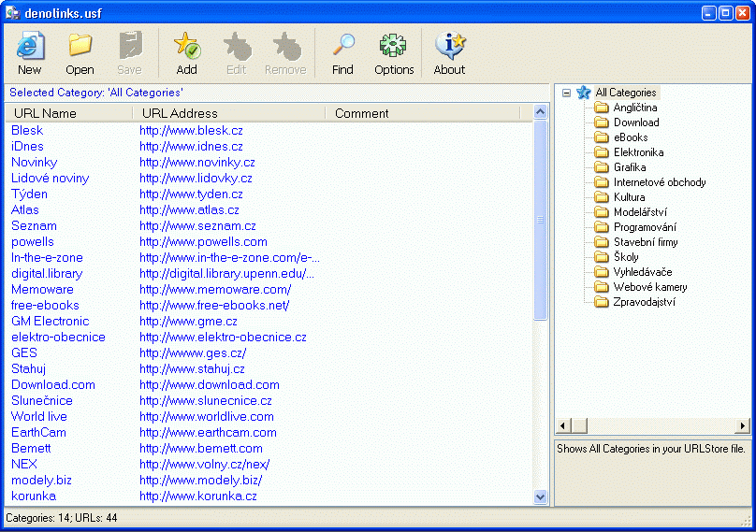This screenshot has height=532, width=756.
Task: Select the Stahuj URL entry
Action: [x=28, y=369]
